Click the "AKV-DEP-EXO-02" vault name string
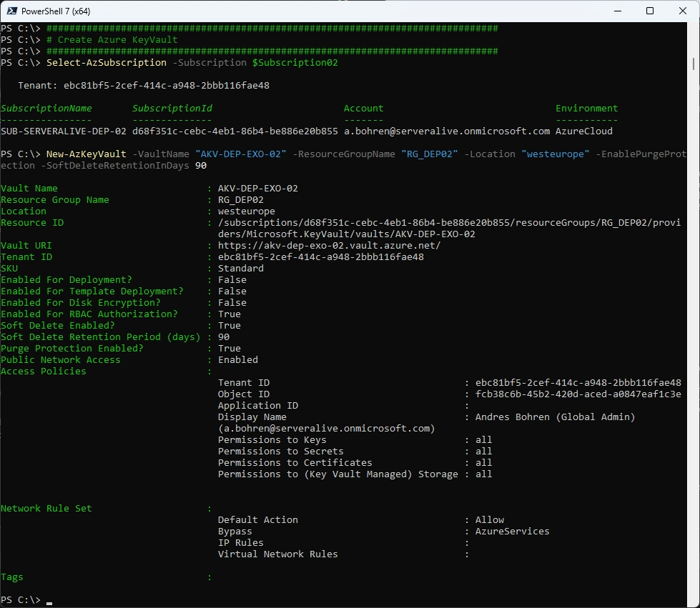The width and height of the screenshot is (700, 608). (241, 154)
